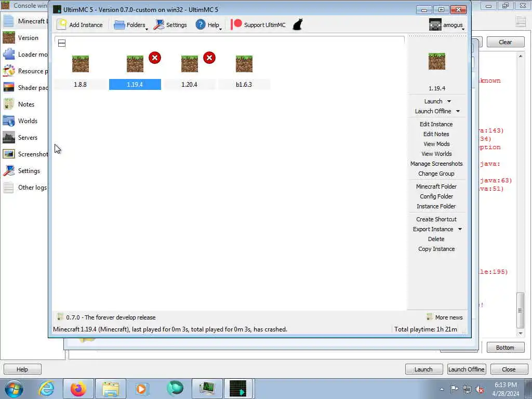This screenshot has height=399, width=532.
Task: Click the Add Instance toolbar button
Action: pyautogui.click(x=80, y=25)
